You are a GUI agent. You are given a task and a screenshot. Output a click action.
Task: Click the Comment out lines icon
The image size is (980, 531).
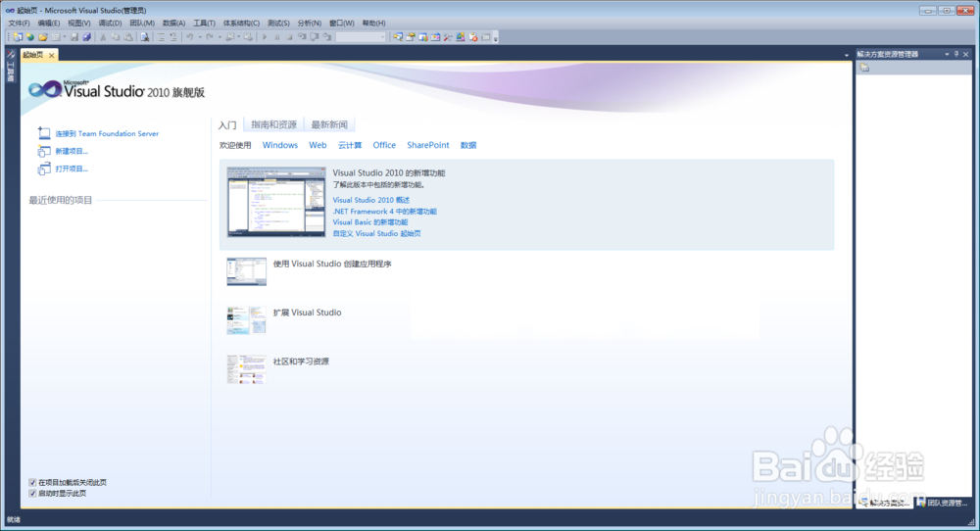161,37
